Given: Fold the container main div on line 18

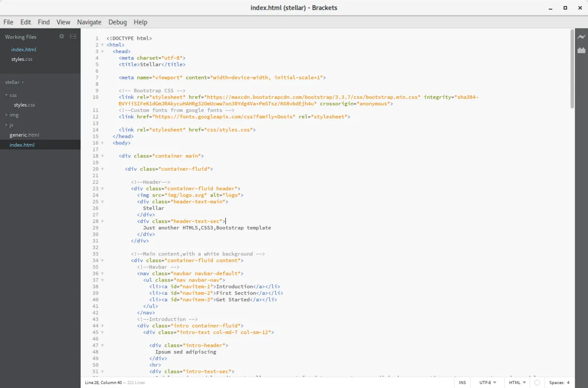Looking at the screenshot, I should [102, 156].
